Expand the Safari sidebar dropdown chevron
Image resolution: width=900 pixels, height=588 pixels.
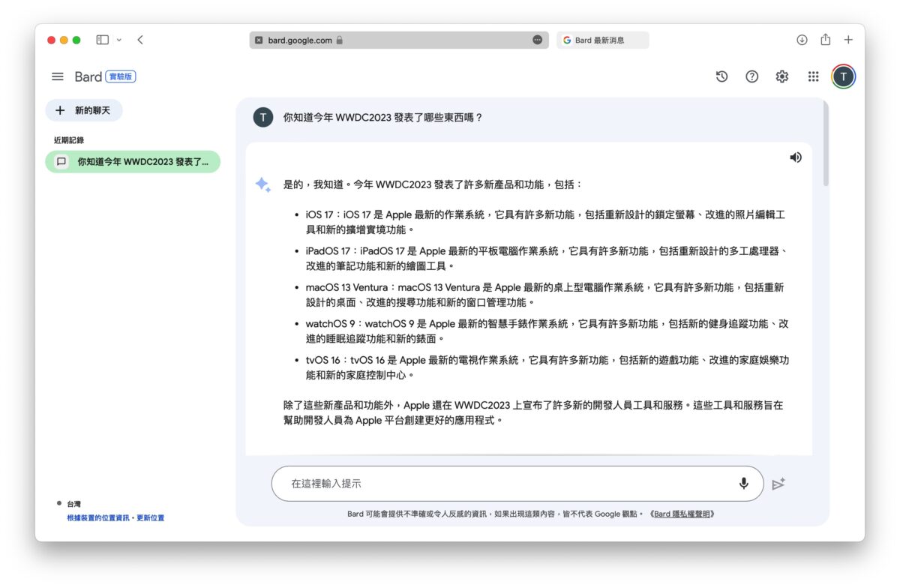119,40
